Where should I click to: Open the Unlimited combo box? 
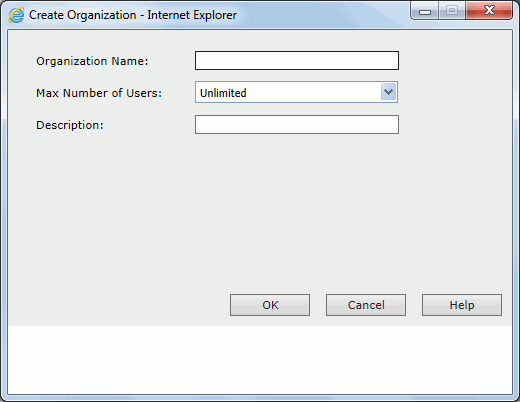tap(296, 92)
